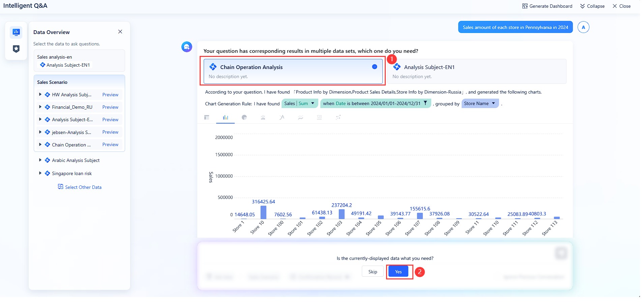Open the Data Overview sidebar icon
The image size is (644, 304).
click(x=16, y=32)
